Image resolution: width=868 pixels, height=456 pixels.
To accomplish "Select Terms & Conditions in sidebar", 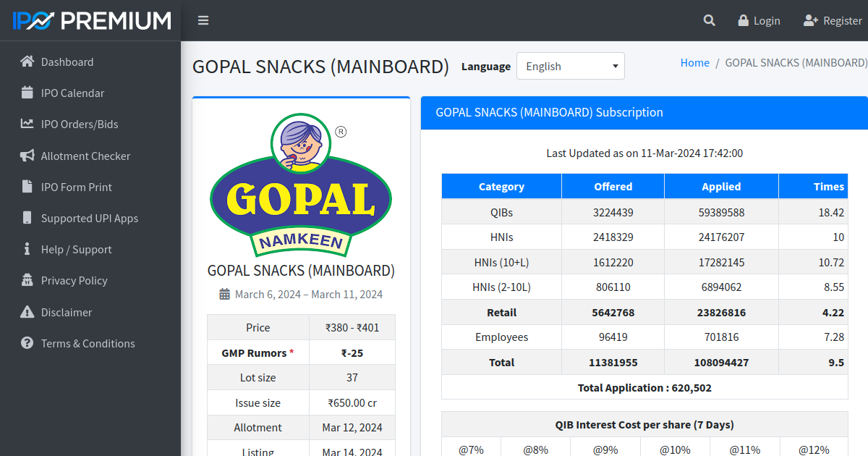I will [x=88, y=343].
